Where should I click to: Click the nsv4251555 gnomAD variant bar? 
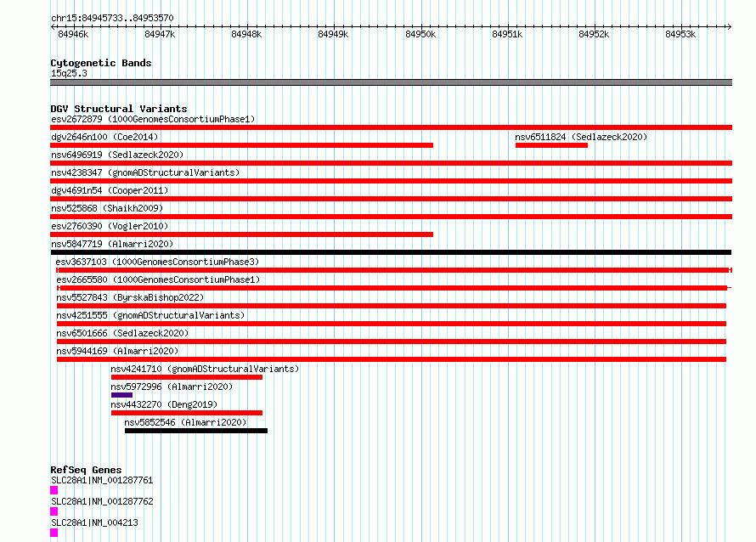(392, 324)
